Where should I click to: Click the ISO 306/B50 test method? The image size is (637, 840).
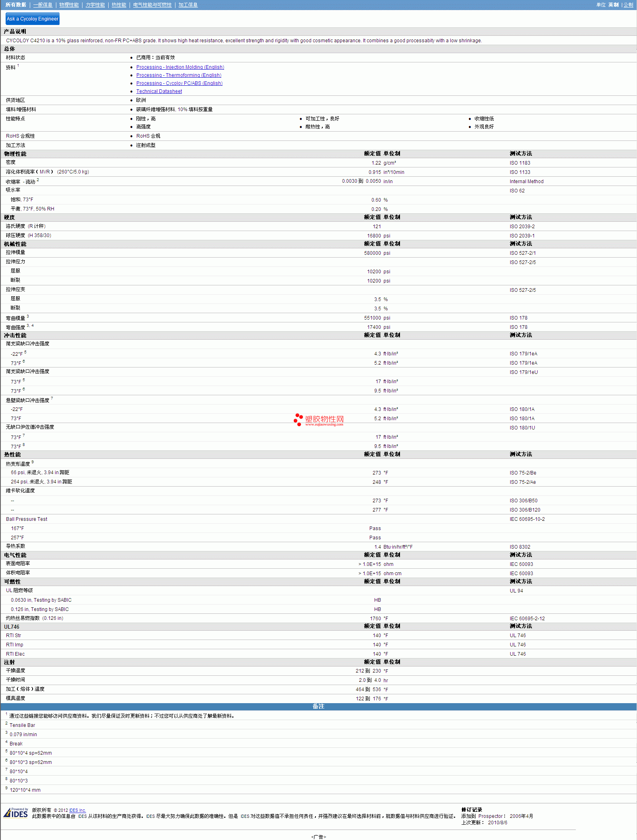click(x=524, y=501)
